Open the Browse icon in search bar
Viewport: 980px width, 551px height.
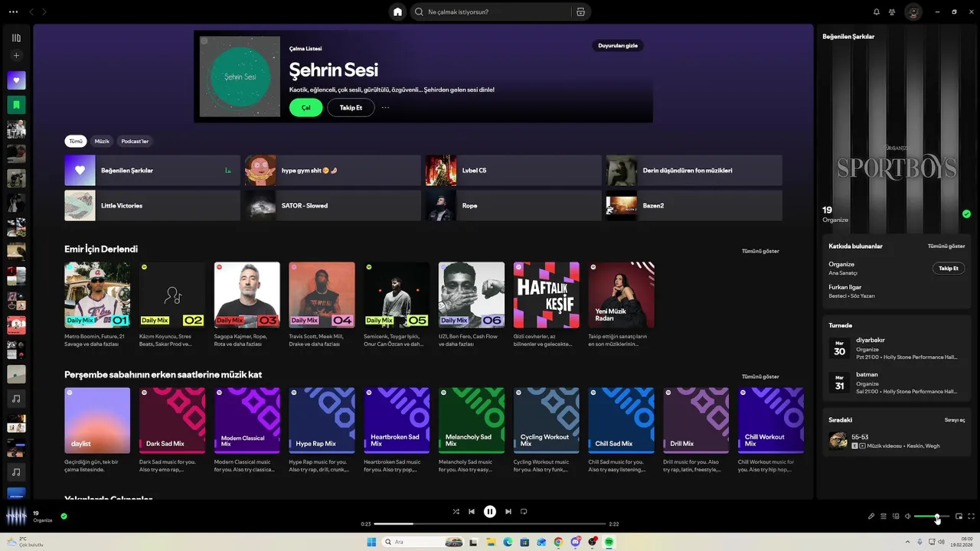[x=580, y=11]
